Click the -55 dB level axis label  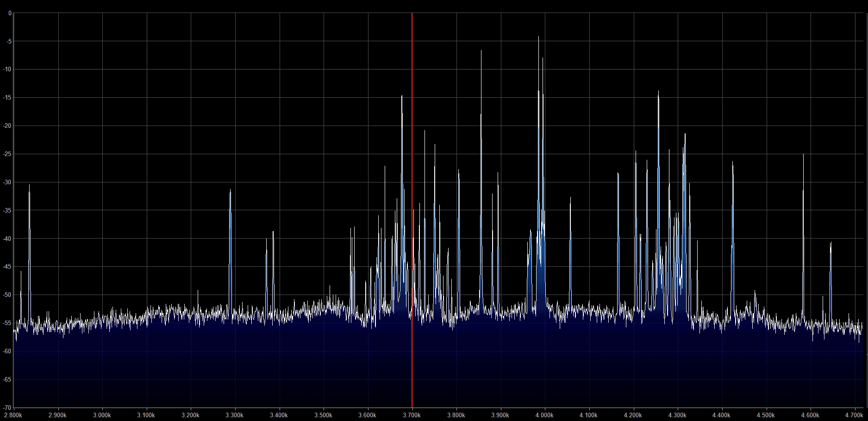coord(7,323)
